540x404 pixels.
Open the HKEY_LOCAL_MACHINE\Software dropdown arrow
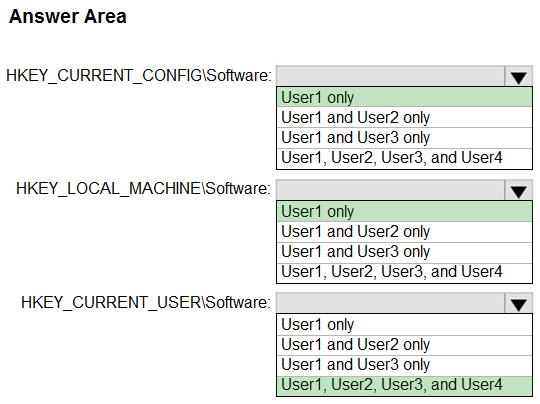(518, 190)
